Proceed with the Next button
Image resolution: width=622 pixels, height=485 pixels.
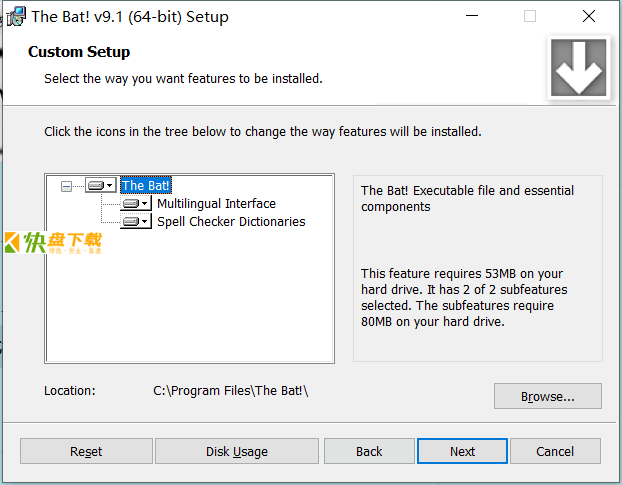[x=462, y=451]
